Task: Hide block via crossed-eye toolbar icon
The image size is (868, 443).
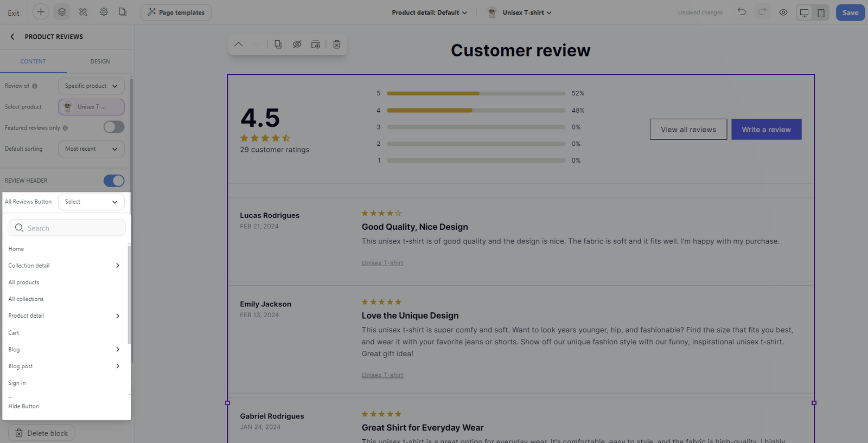Action: tap(297, 44)
